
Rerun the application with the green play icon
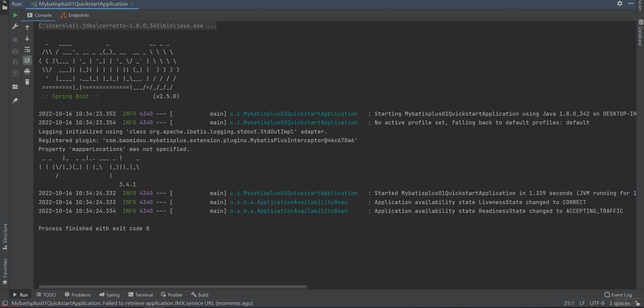point(15,15)
